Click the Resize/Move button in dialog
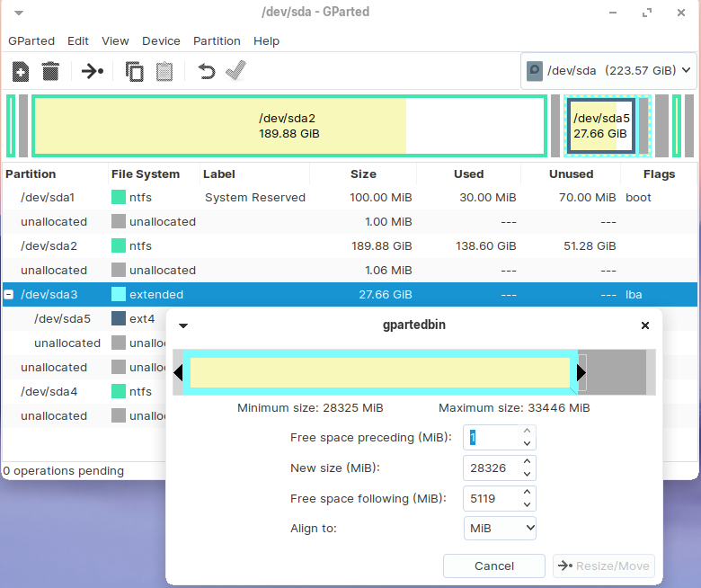The height and width of the screenshot is (588, 701). pos(604,566)
